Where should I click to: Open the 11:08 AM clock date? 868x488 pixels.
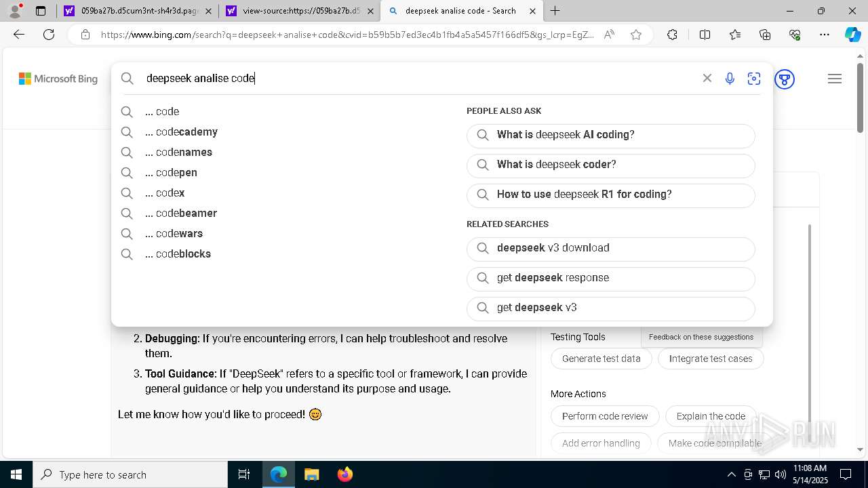pyautogui.click(x=810, y=474)
